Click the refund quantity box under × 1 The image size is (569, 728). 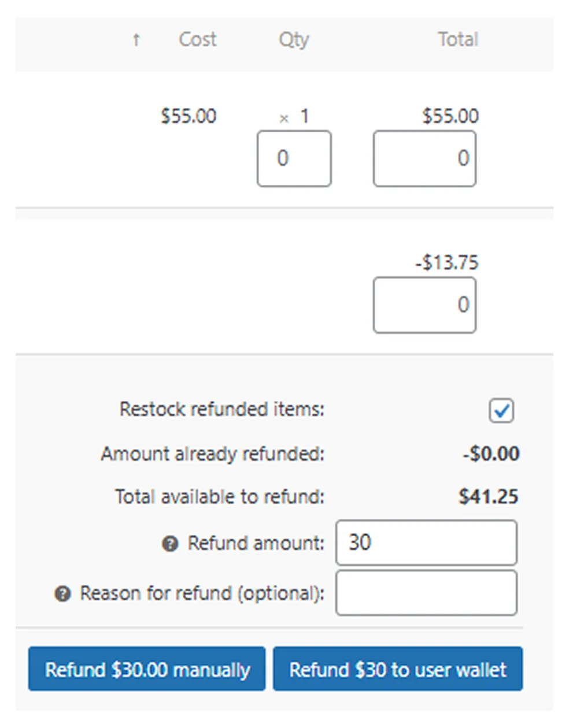[294, 158]
